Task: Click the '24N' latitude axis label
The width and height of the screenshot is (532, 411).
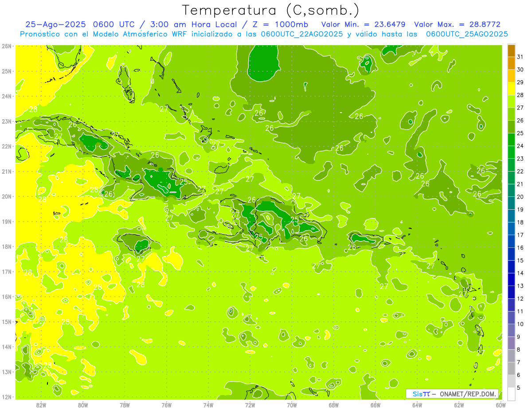Action: (7, 96)
